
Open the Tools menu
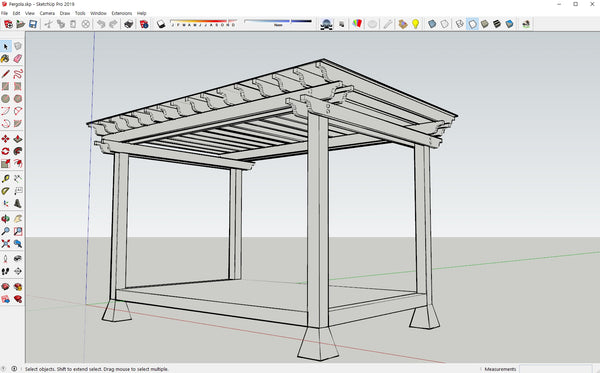click(80, 13)
